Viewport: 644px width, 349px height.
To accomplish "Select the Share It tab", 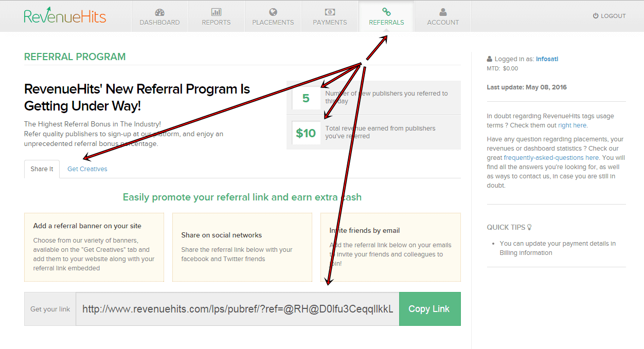I will (x=42, y=169).
